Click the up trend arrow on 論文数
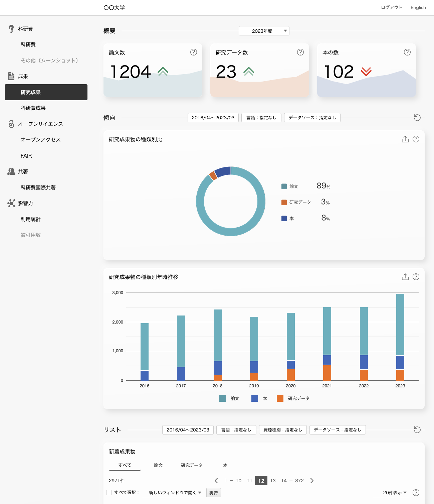Image resolution: width=434 pixels, height=504 pixels. tap(163, 71)
